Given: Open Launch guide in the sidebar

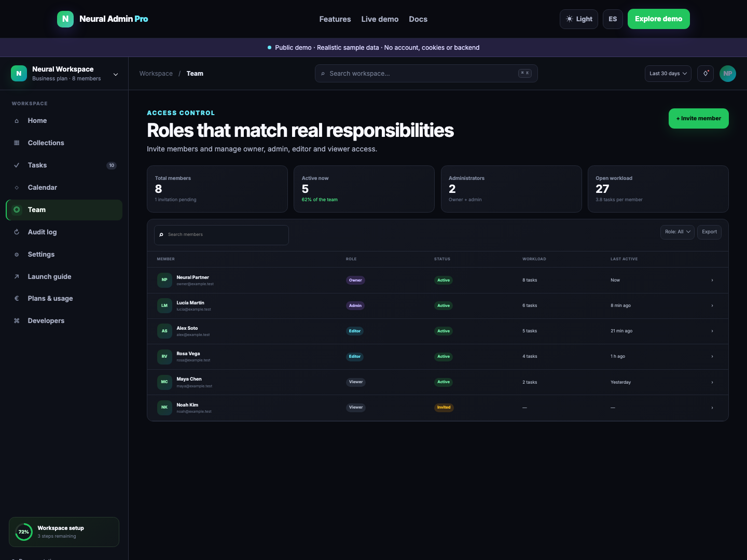Looking at the screenshot, I should pyautogui.click(x=64, y=277).
